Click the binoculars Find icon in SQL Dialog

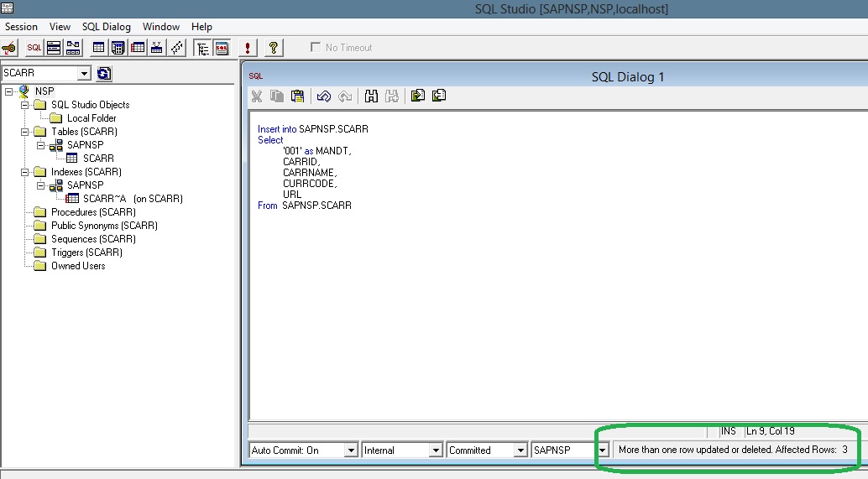371,96
